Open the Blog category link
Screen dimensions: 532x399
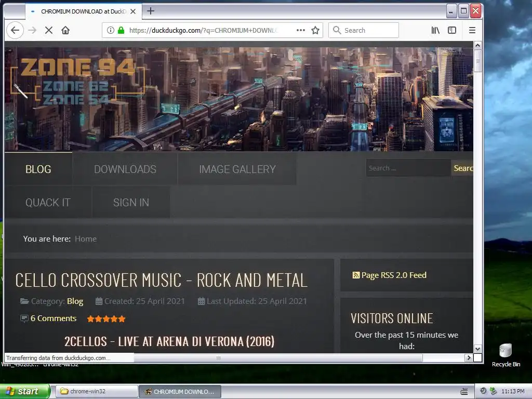click(x=75, y=301)
